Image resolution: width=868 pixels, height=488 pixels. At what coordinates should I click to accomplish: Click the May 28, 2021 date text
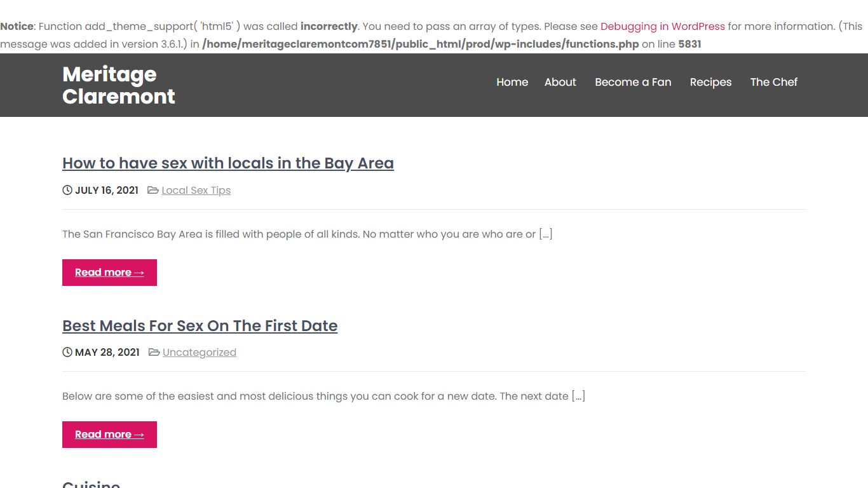click(107, 352)
